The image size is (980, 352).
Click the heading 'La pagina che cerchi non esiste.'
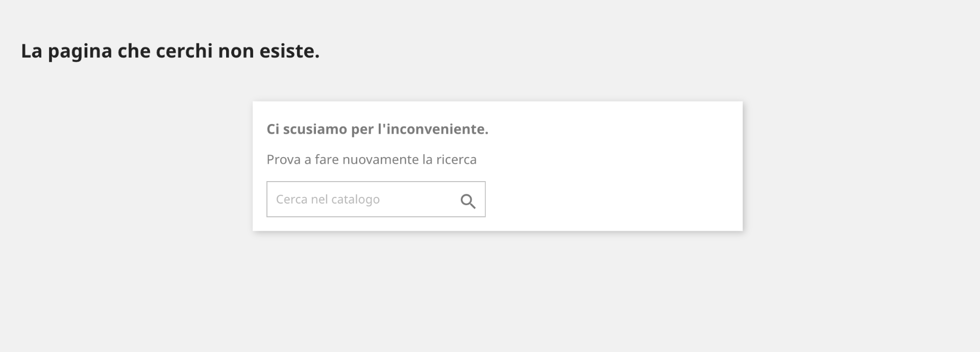[x=170, y=51]
